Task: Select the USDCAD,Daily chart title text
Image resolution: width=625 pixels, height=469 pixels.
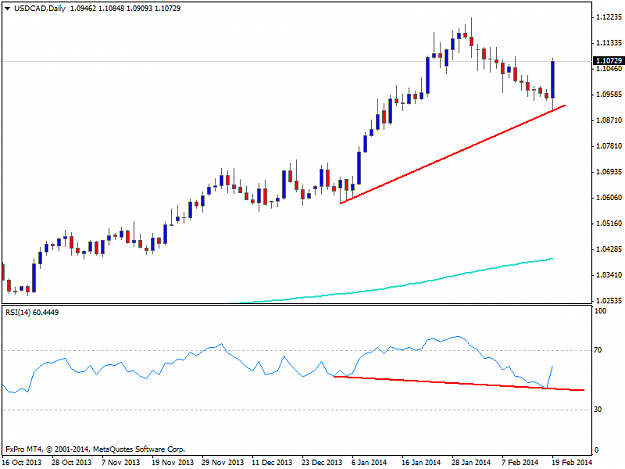Action: coord(40,8)
